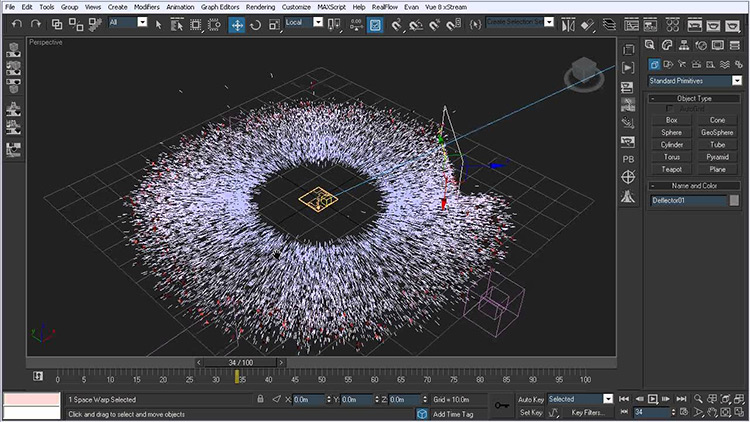The height and width of the screenshot is (422, 750).
Task: Open the Render Setup icon
Action: tap(695, 24)
